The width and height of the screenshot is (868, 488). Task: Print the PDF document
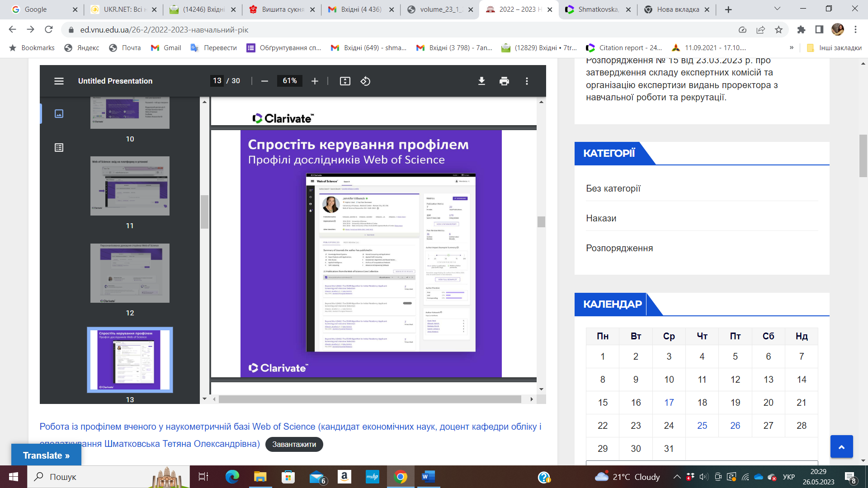[504, 81]
